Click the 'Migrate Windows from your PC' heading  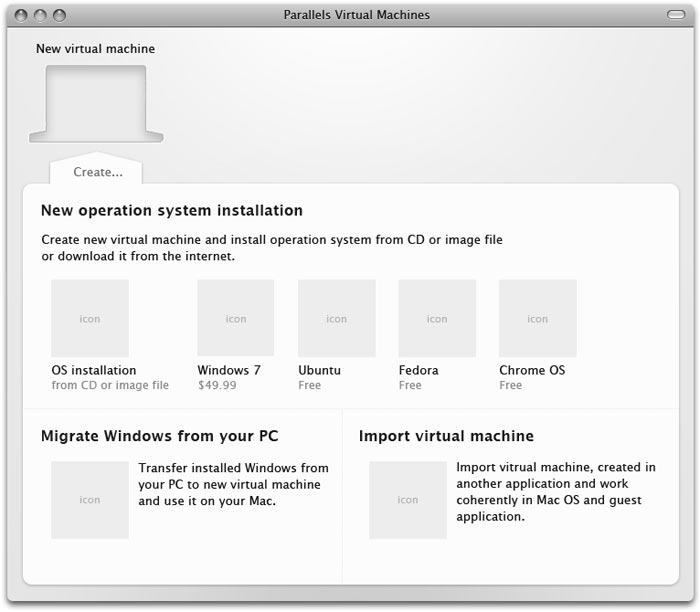(159, 436)
